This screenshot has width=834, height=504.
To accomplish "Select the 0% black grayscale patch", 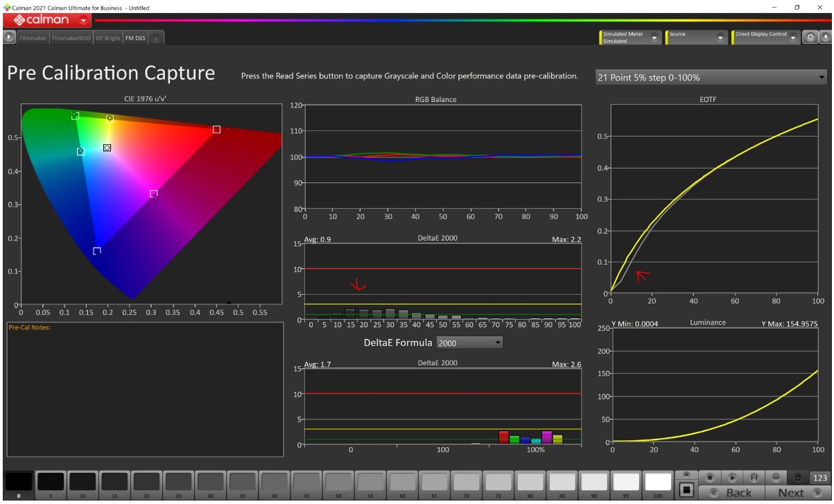I will [x=19, y=484].
